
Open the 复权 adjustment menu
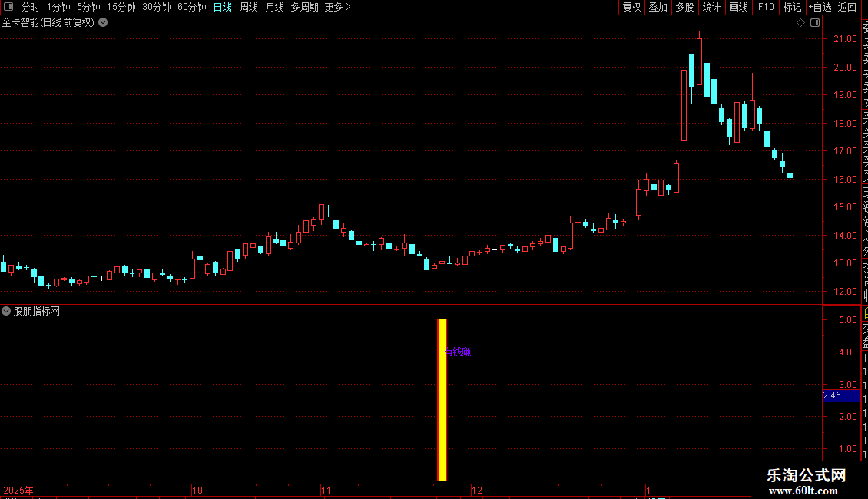[x=631, y=7]
